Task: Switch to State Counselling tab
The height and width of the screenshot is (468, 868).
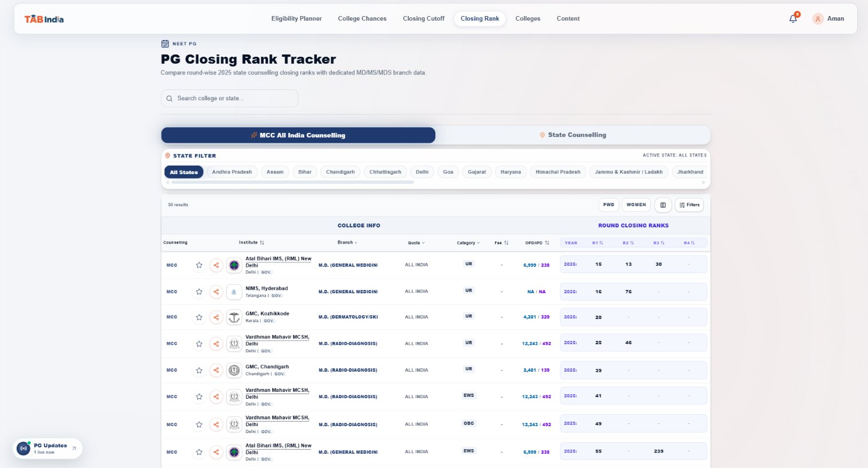Action: click(573, 135)
